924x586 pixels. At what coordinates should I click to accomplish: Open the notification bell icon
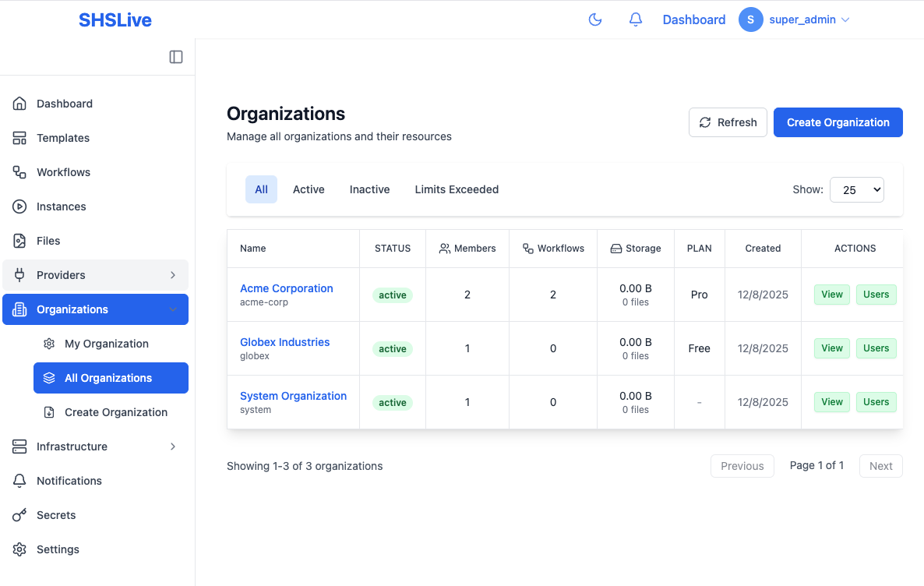click(x=635, y=19)
